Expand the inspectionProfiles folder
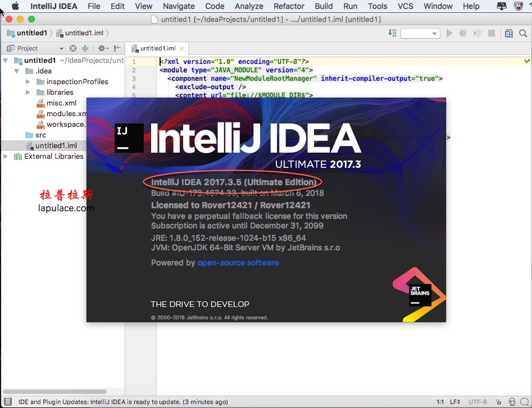This screenshot has height=408, width=532. click(x=28, y=82)
